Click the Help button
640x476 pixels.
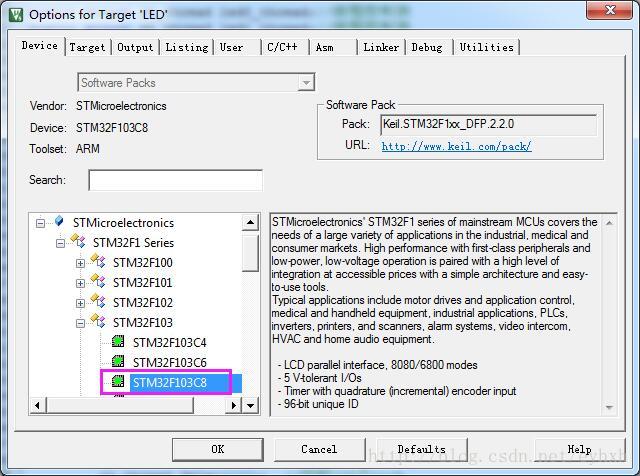tap(580, 449)
